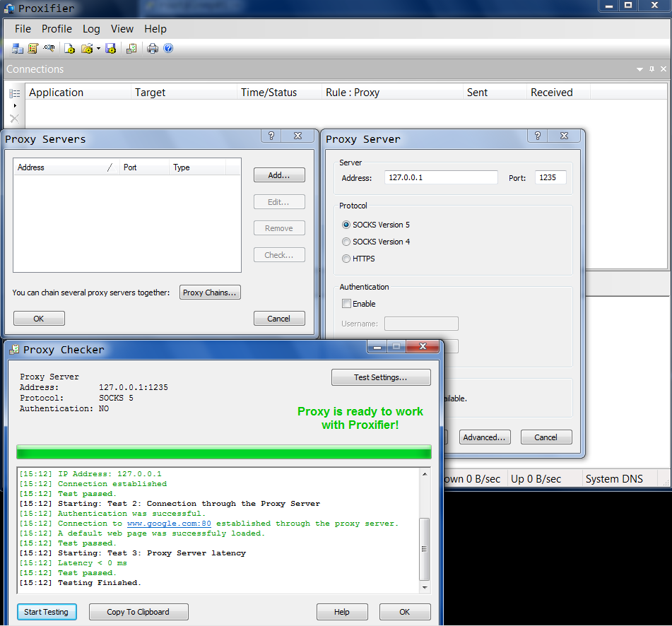Click the Port field showing 1235
Image resolution: width=672 pixels, height=626 pixels.
click(550, 177)
